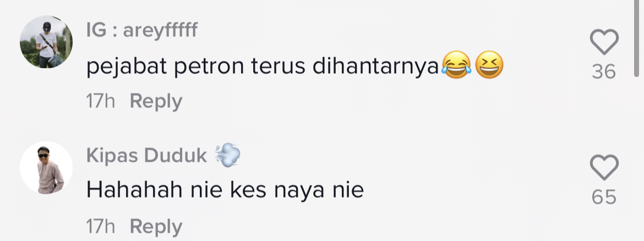Click the squinting laughing emoji after dihantarnya
Screen dimensions: 644x241
point(489,65)
